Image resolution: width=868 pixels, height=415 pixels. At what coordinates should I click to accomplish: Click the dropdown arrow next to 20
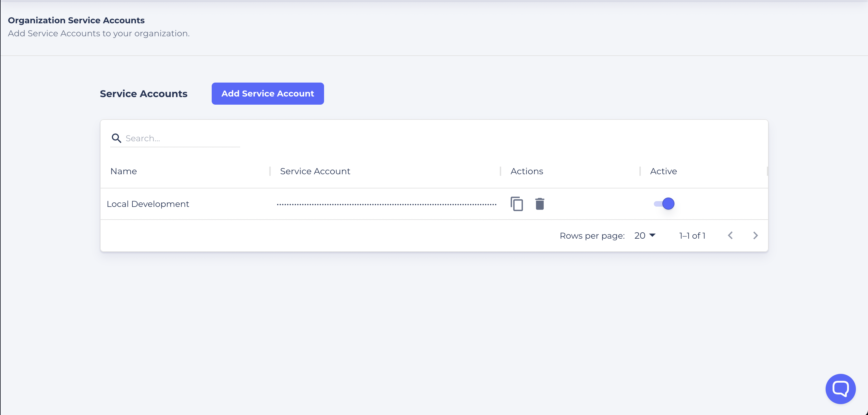[x=652, y=235]
